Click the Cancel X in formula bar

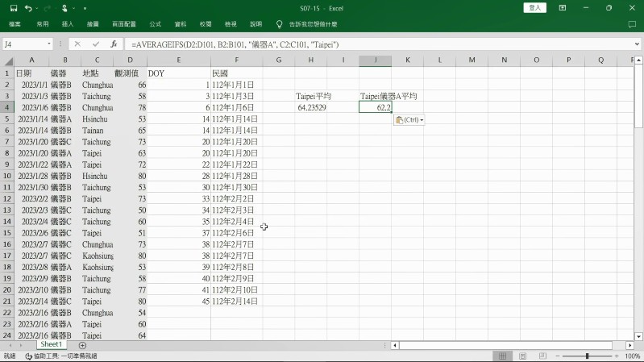(78, 44)
